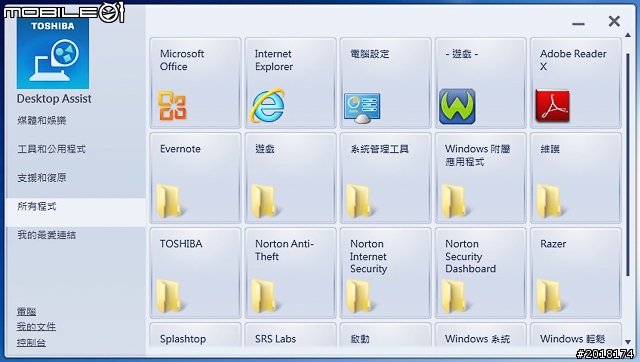Click the 'Razer' tile label
Screen dimensions: 640x362
[x=553, y=244]
